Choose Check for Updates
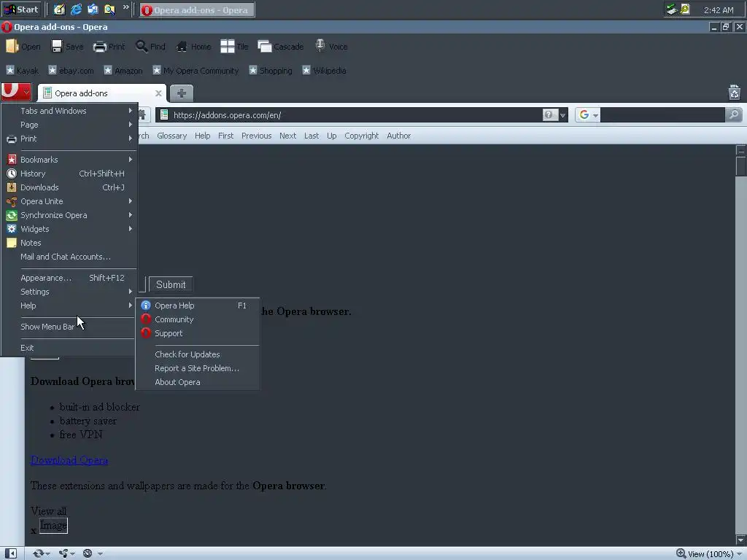Viewport: 747px width, 560px height. pyautogui.click(x=198, y=354)
